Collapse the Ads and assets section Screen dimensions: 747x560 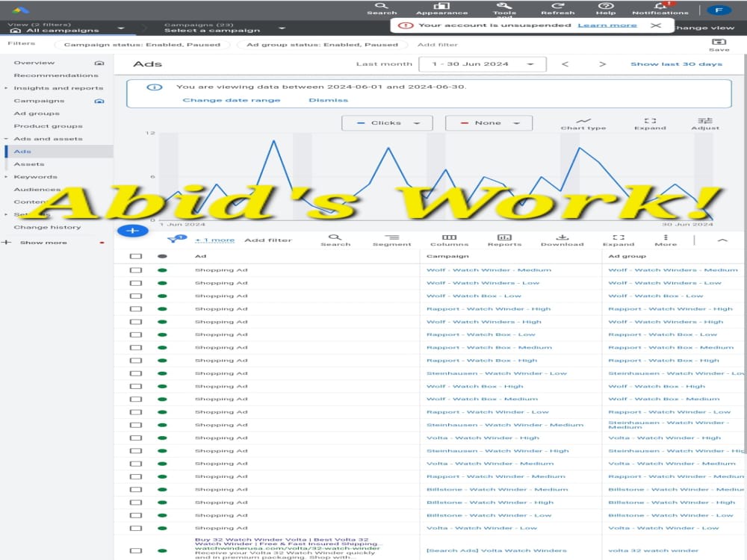6,139
